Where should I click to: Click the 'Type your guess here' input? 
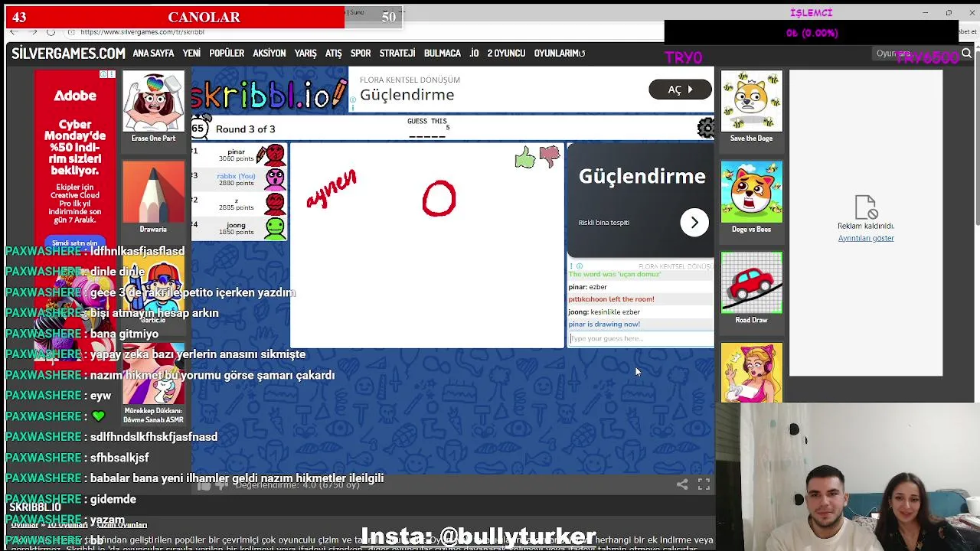(x=641, y=338)
